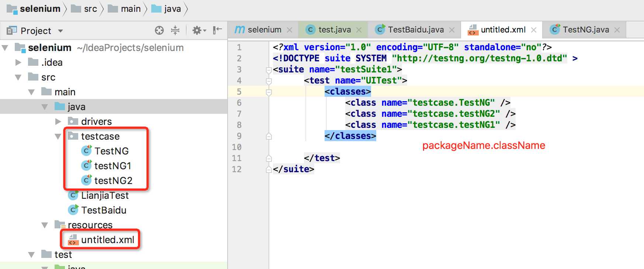Select the test folder in tree
The width and height of the screenshot is (644, 269).
[x=63, y=255]
